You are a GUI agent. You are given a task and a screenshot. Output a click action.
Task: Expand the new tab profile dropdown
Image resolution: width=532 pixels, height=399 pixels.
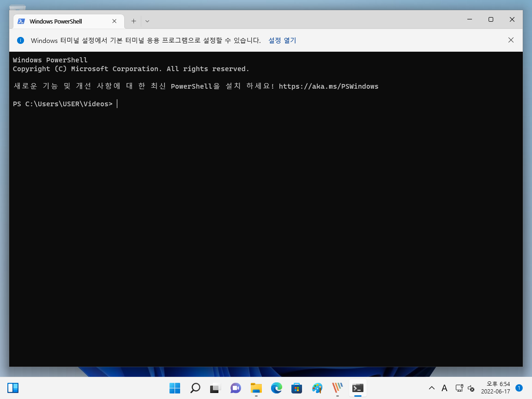147,21
